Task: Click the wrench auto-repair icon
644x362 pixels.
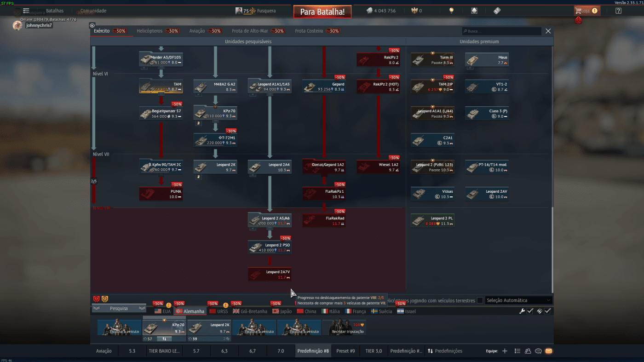Action: pos(522,311)
